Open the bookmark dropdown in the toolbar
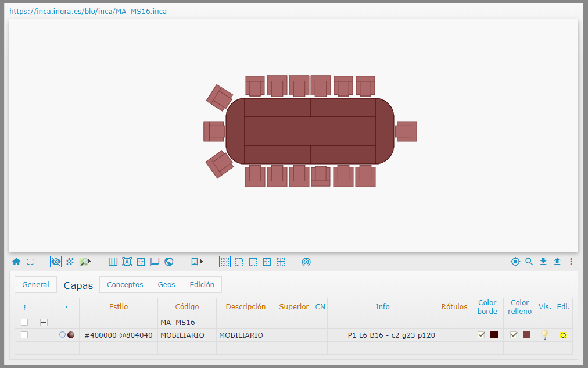Viewport: 588px width, 368px height. point(197,262)
